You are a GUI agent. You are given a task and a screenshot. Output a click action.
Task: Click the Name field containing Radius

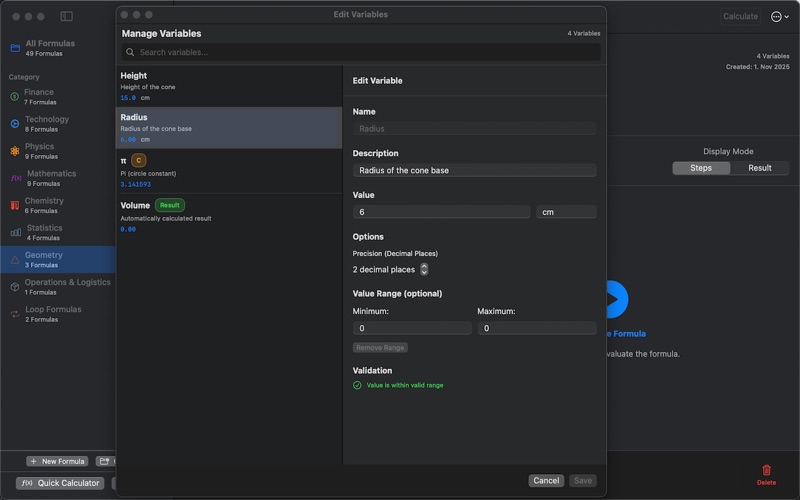(x=474, y=129)
